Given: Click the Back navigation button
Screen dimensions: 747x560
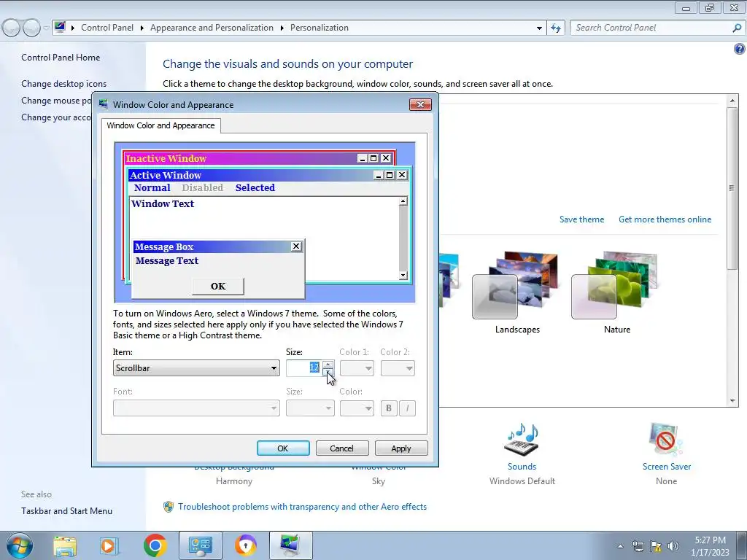Looking at the screenshot, I should pos(12,28).
